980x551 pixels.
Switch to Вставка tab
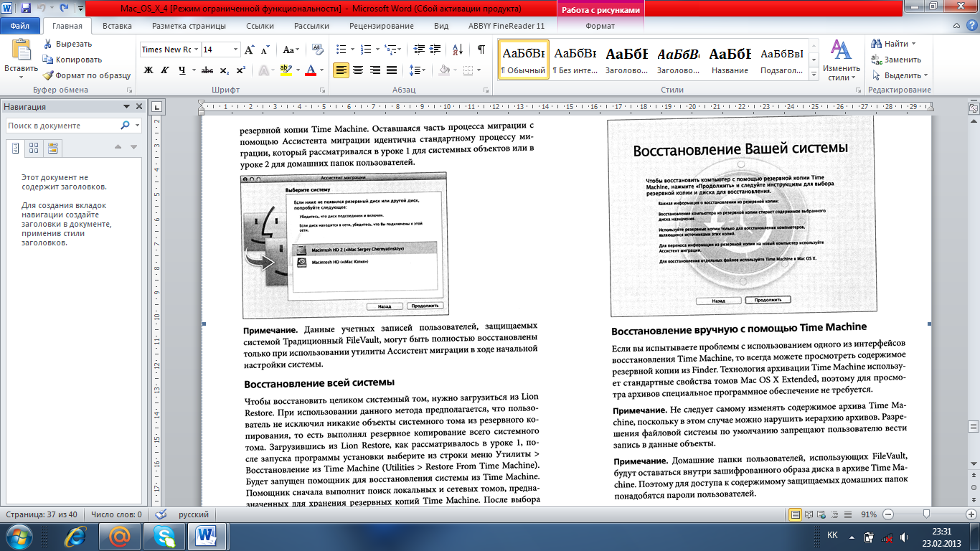pyautogui.click(x=117, y=26)
